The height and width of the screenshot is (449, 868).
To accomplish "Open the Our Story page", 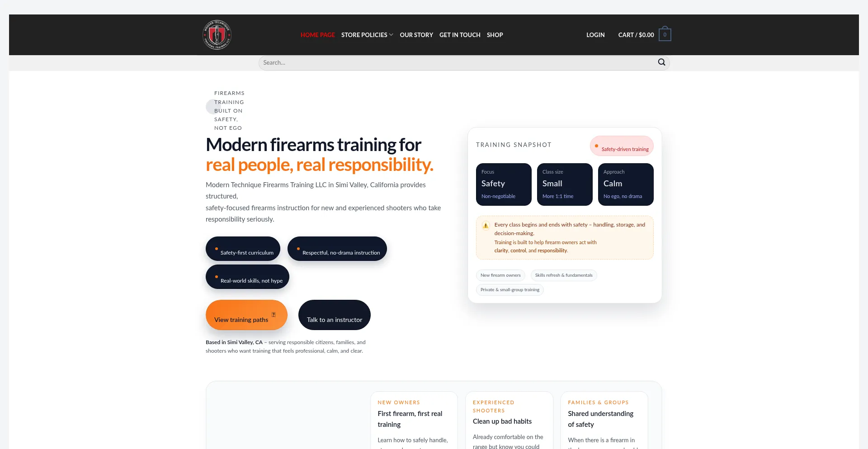I will pos(416,35).
